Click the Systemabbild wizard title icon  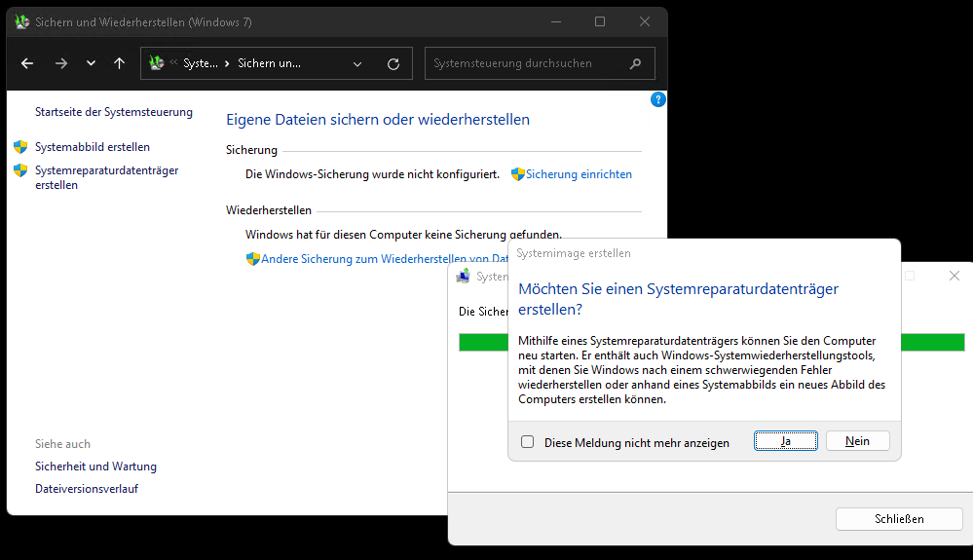463,276
